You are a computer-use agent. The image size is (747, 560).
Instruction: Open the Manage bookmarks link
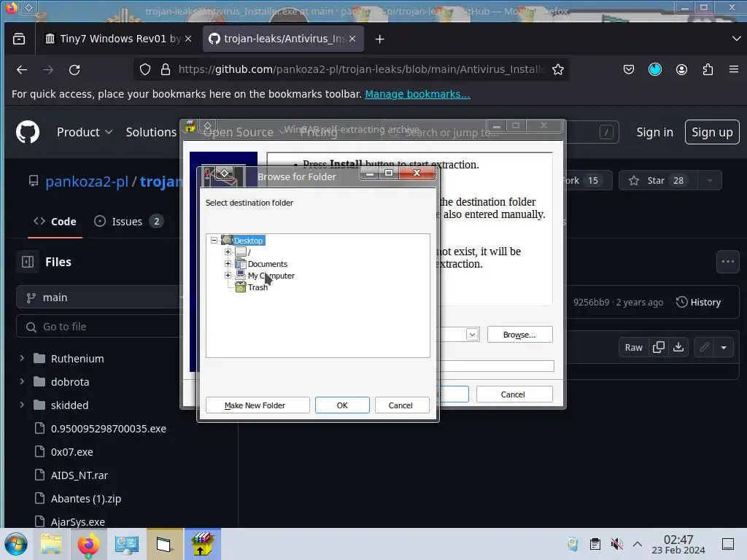pyautogui.click(x=417, y=94)
